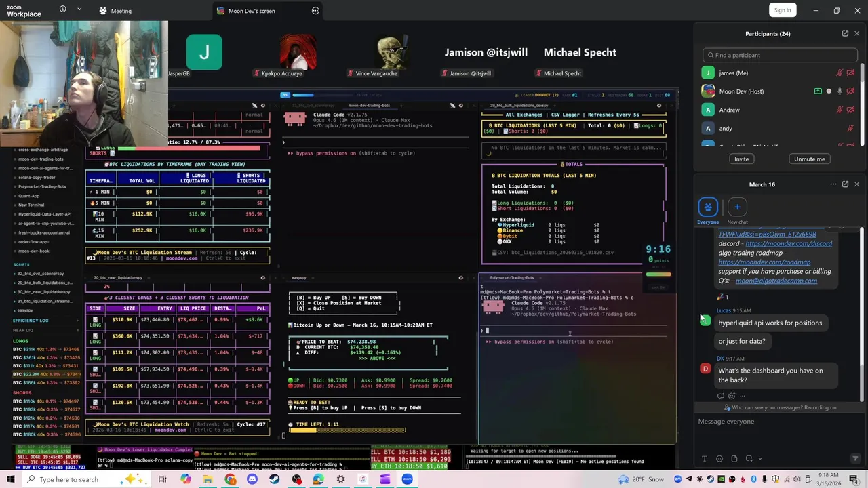Open moondev.com/roadmap link in chat
The height and width of the screenshot is (488, 868).
click(764, 262)
